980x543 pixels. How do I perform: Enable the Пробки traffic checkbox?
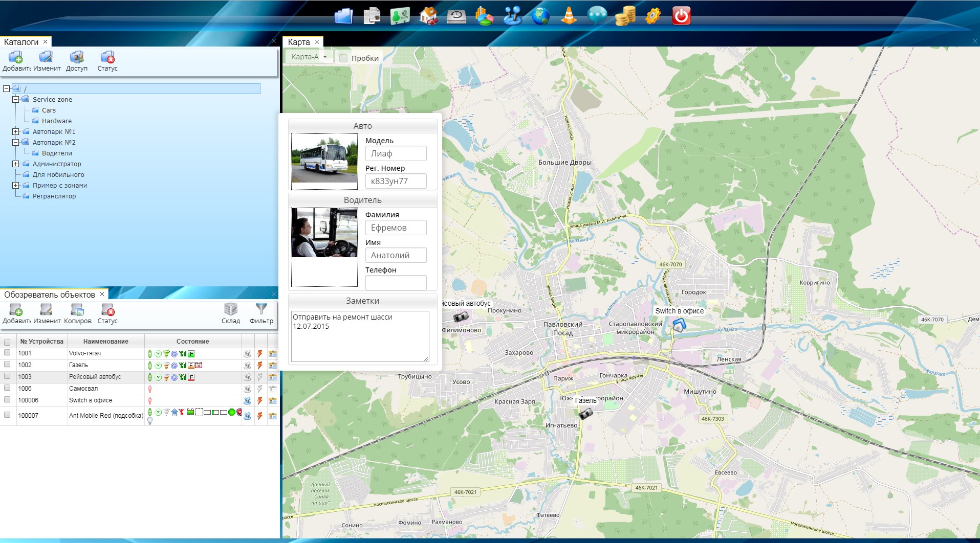point(343,58)
